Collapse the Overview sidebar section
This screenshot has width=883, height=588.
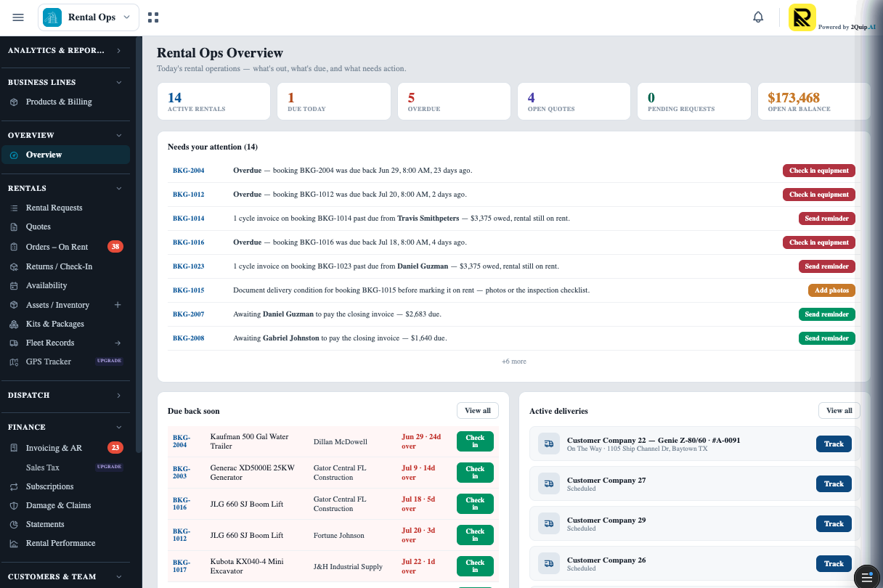click(65, 136)
